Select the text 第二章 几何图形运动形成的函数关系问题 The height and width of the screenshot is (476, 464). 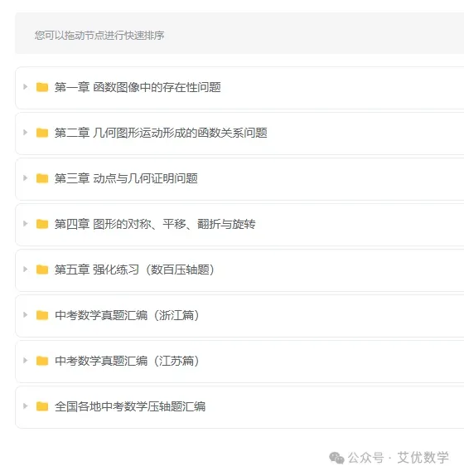[161, 133]
